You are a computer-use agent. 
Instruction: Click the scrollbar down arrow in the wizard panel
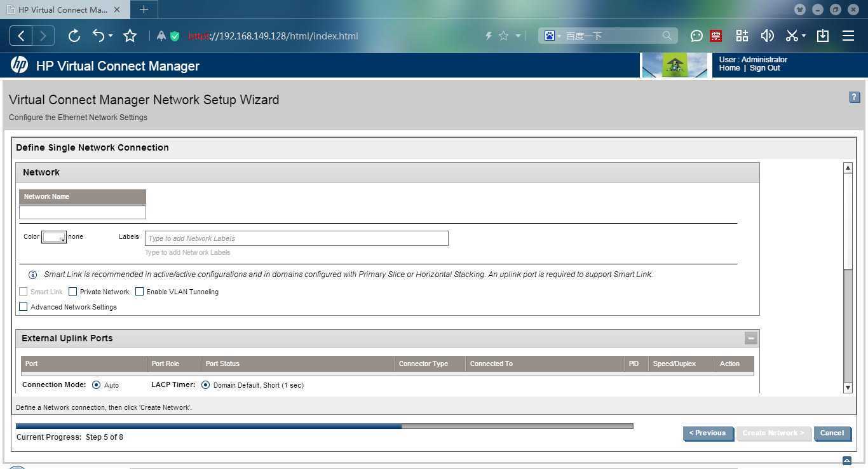[848, 388]
